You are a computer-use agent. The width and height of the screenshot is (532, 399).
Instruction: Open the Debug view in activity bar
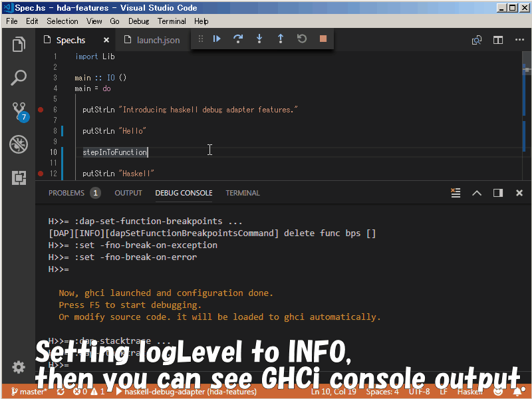pyautogui.click(x=19, y=144)
